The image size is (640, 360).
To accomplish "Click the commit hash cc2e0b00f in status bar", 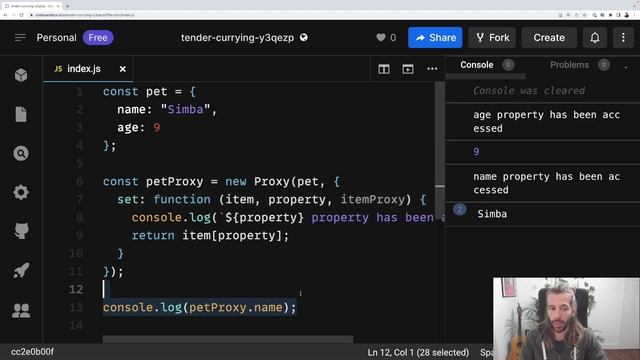I will pos(32,352).
